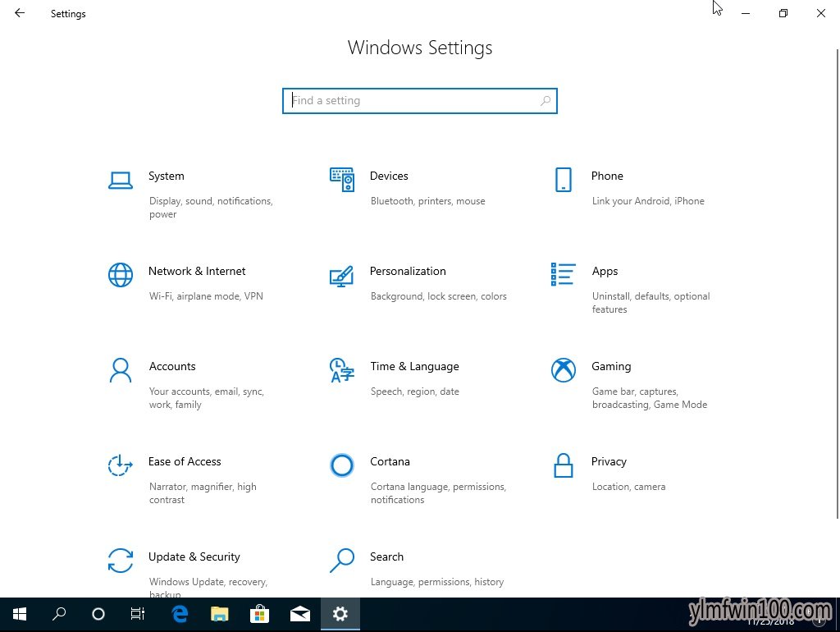Open the Gaming Xbox icon
840x632 pixels.
[563, 370]
